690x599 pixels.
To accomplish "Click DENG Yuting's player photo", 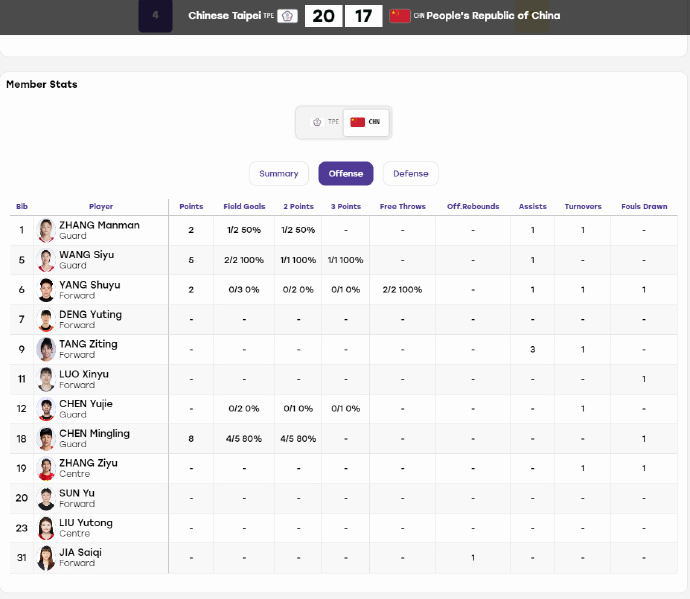I will coord(46,320).
